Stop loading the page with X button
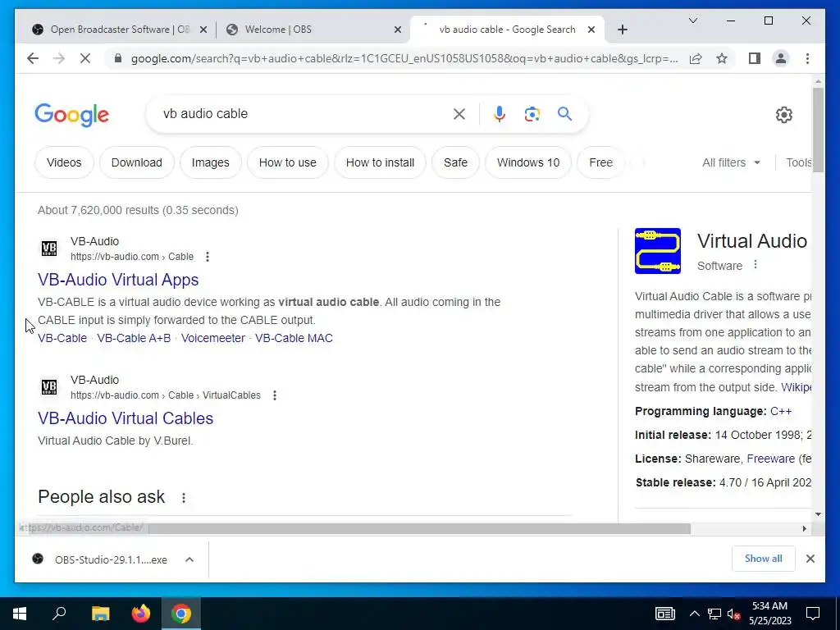The image size is (840, 630). 85,58
